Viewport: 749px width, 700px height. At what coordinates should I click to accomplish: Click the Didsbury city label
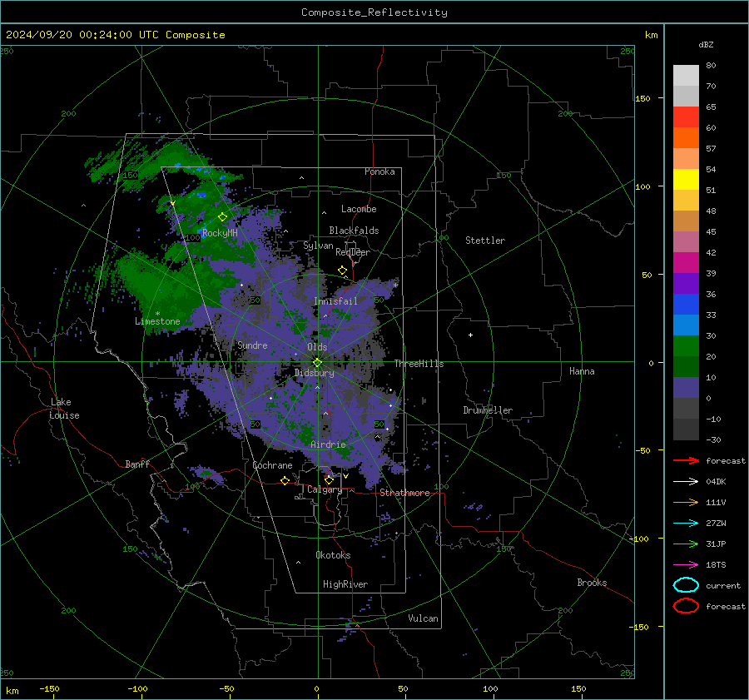pos(314,373)
